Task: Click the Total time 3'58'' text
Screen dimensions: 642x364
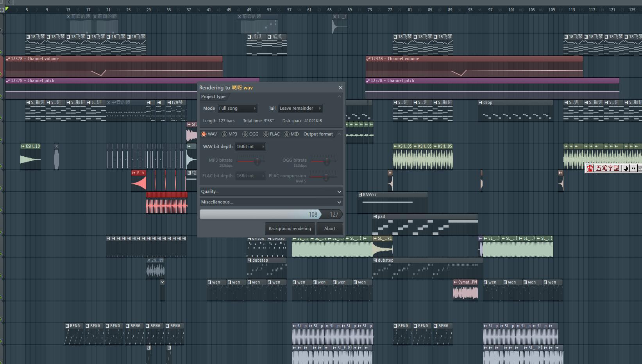Action: [x=258, y=121]
